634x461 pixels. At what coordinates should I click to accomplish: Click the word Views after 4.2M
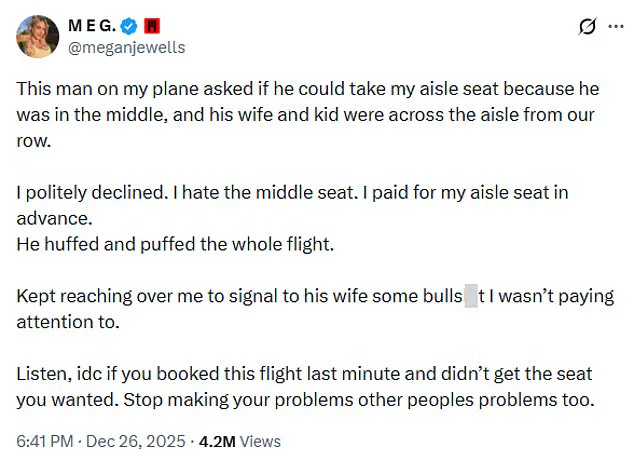262,441
